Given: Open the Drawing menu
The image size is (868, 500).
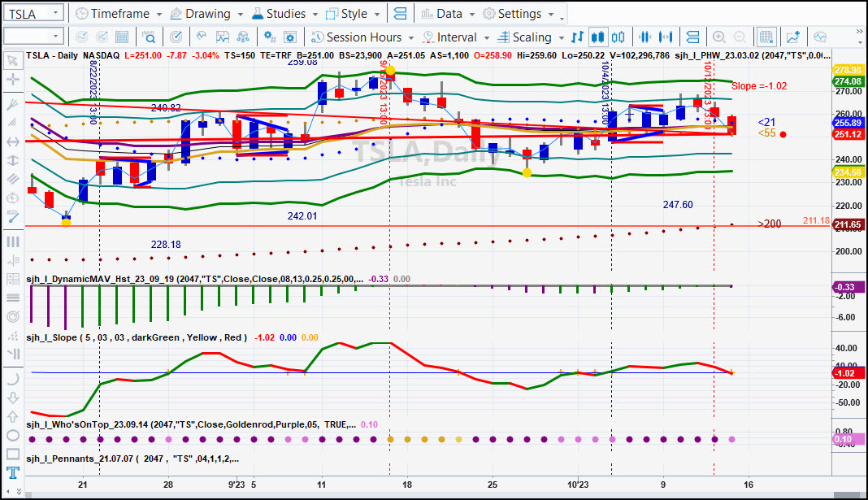Looking at the screenshot, I should tap(206, 13).
